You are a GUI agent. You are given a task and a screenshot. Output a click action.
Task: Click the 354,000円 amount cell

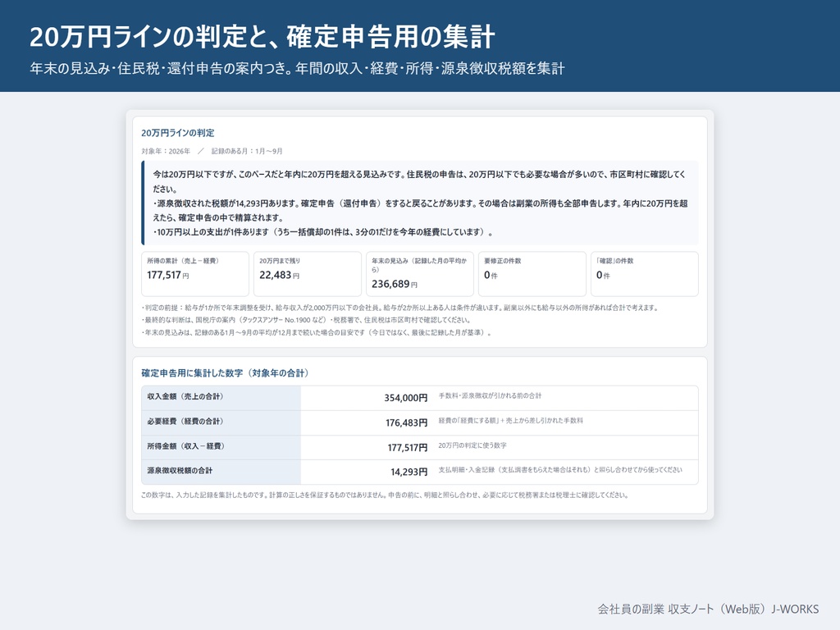[405, 398]
